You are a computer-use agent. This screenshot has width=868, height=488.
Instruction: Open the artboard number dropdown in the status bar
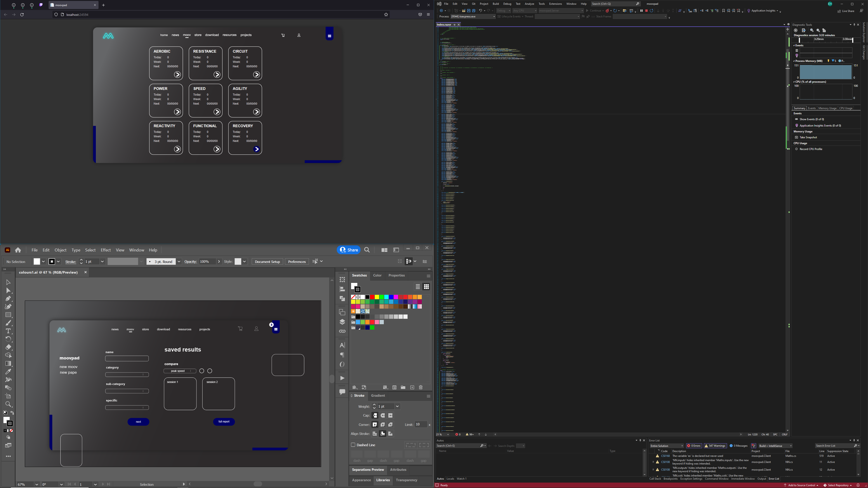coord(95,485)
